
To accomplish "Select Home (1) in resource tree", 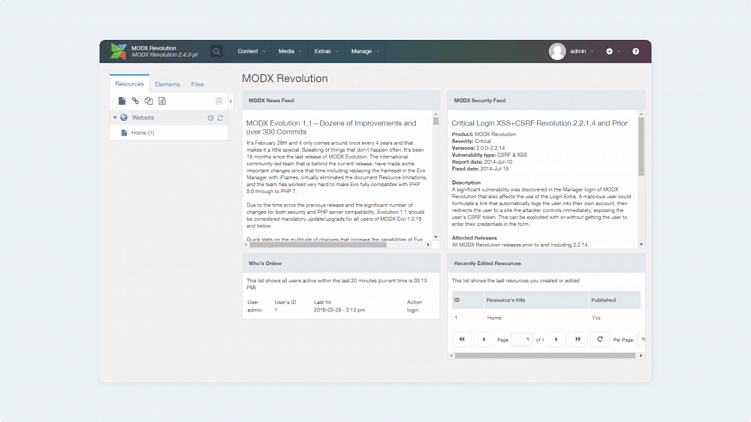I will click(x=143, y=133).
